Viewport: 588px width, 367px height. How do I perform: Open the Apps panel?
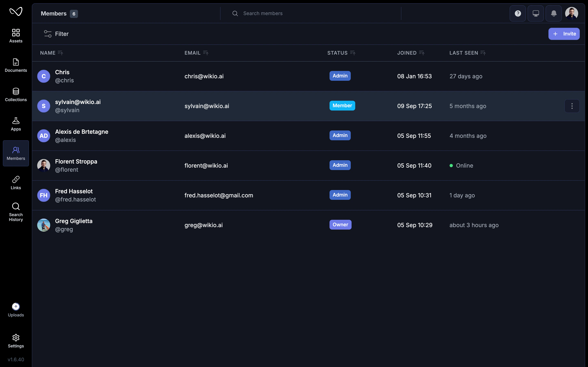coord(16,123)
